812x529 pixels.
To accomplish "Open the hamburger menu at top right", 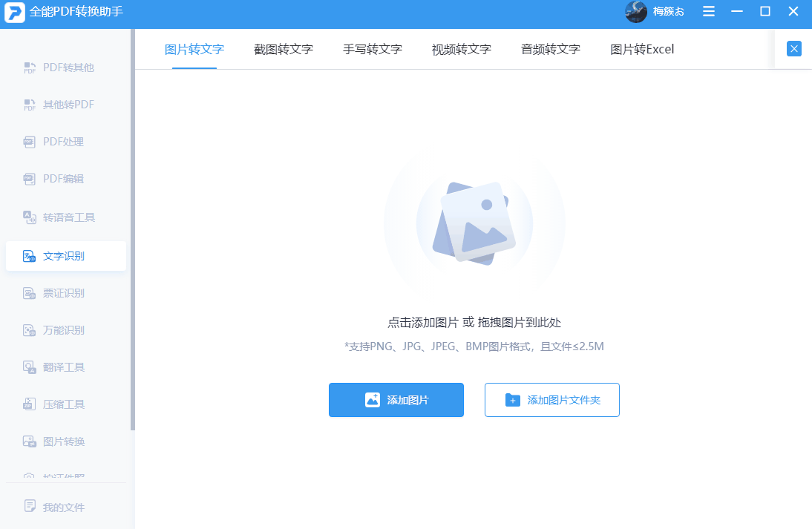I will click(x=709, y=12).
